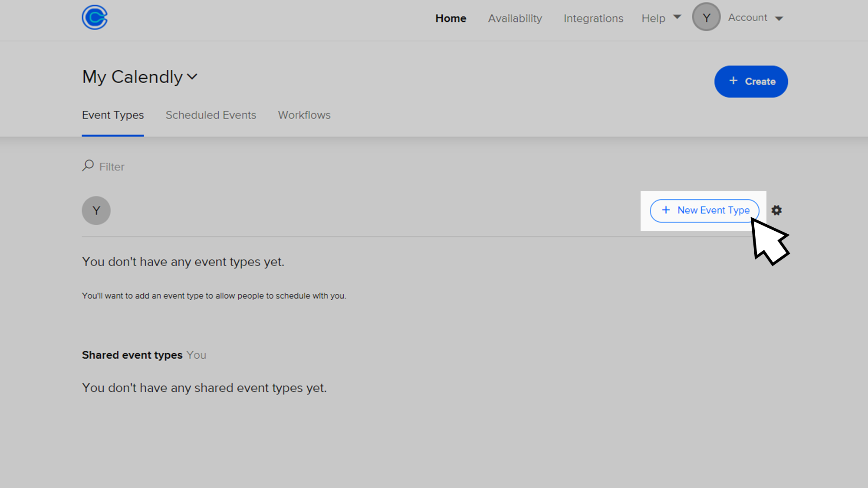Screen dimensions: 868x488
Task: Open the Integrations page
Action: tap(593, 18)
